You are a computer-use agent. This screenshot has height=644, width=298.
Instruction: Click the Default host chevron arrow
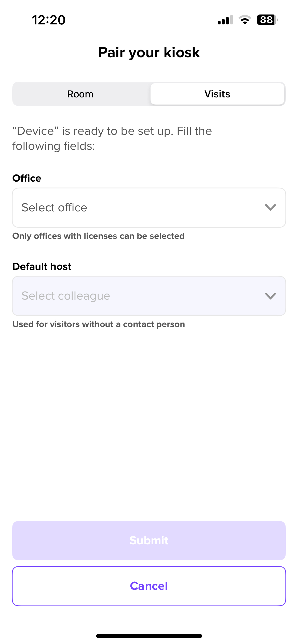[x=270, y=296]
